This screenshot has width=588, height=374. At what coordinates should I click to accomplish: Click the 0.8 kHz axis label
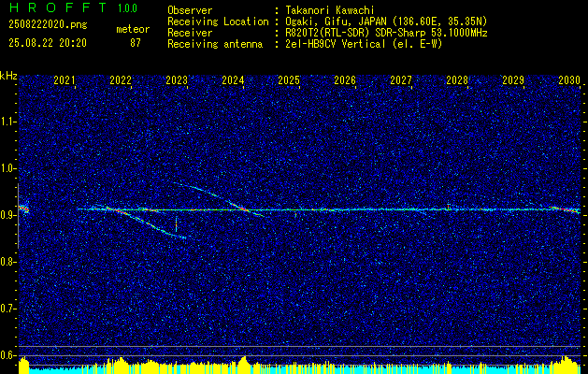point(8,262)
